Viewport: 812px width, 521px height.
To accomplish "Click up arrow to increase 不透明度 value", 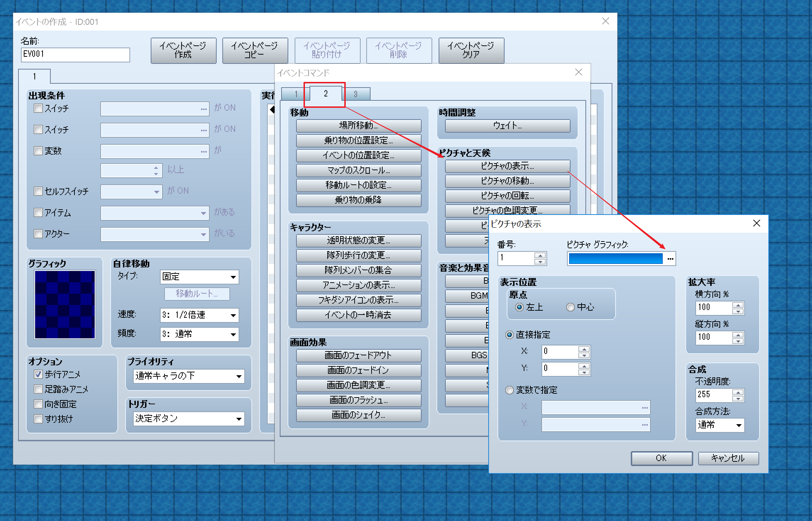I will tap(739, 392).
